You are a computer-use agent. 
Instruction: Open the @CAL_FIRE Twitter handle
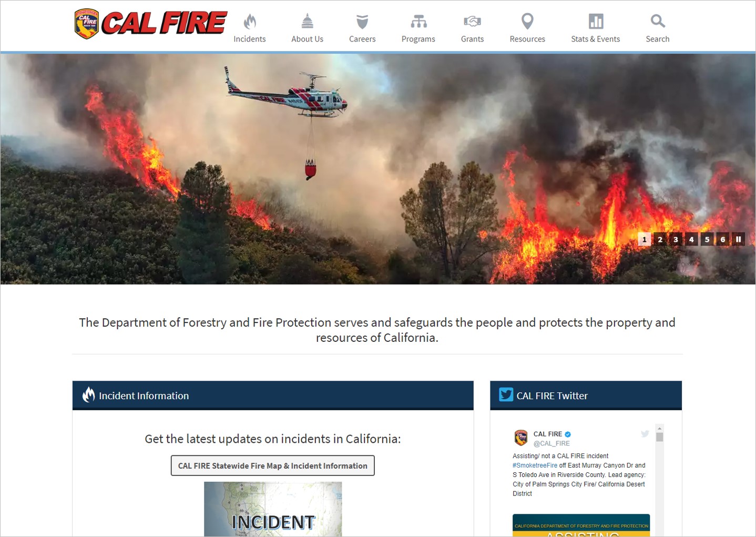pyautogui.click(x=551, y=443)
